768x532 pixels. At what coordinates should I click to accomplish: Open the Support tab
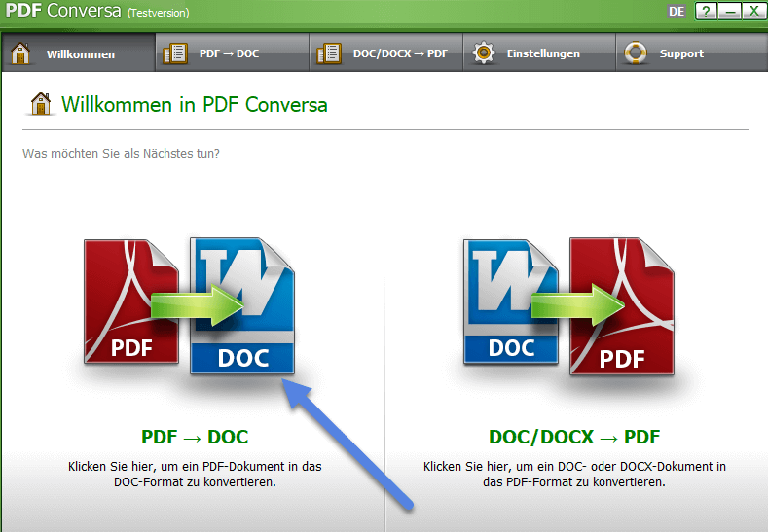click(692, 53)
